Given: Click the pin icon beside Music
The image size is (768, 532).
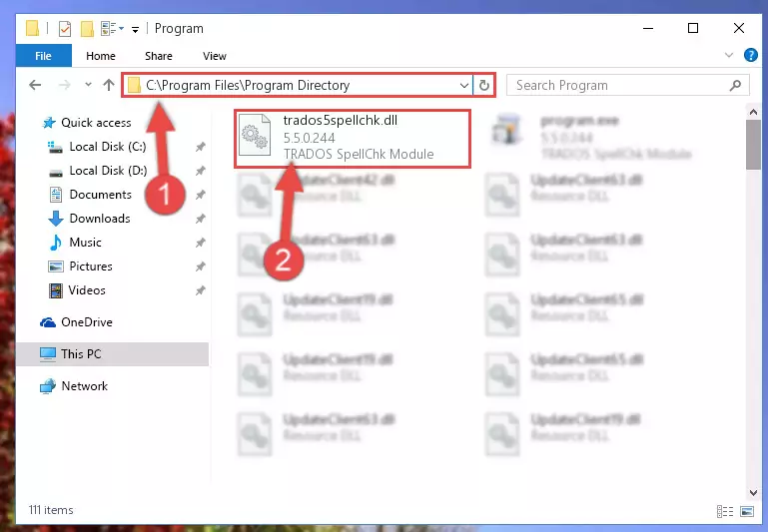Looking at the screenshot, I should click(201, 243).
